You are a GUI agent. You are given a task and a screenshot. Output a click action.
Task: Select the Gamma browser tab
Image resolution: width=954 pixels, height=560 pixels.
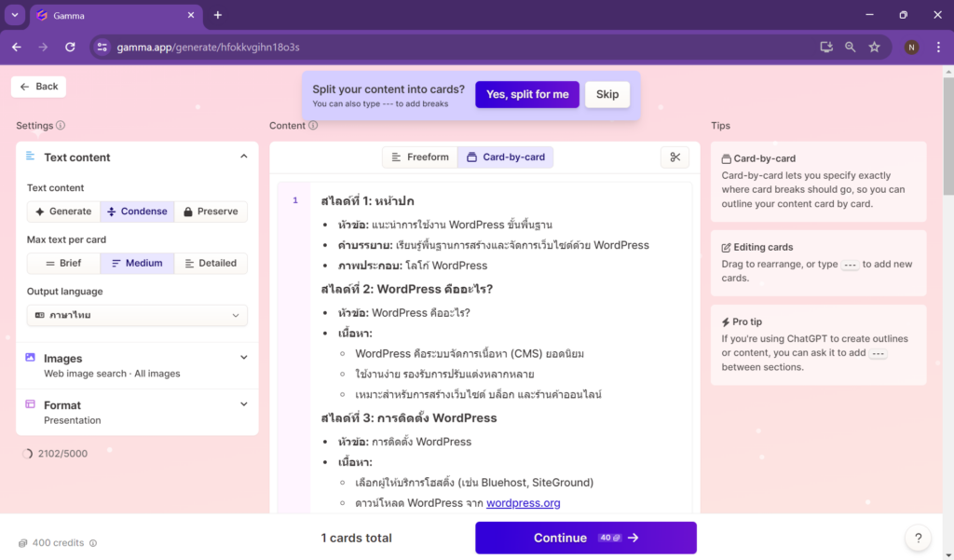116,15
